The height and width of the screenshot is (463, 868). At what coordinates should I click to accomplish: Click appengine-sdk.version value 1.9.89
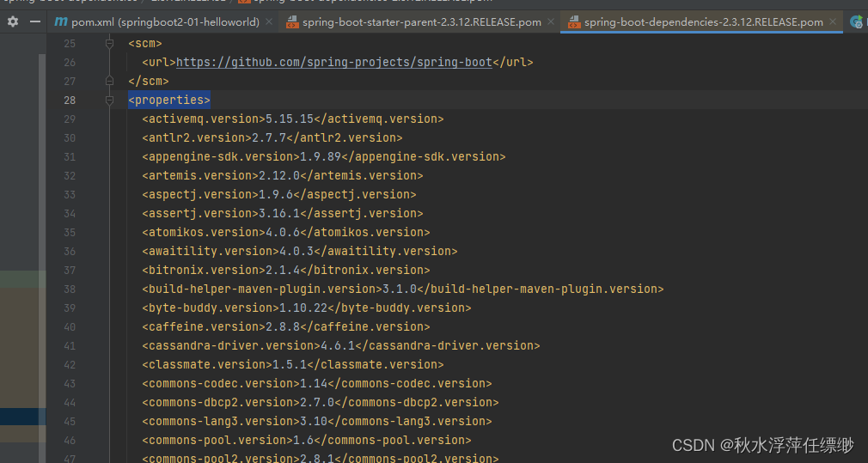pyautogui.click(x=321, y=156)
